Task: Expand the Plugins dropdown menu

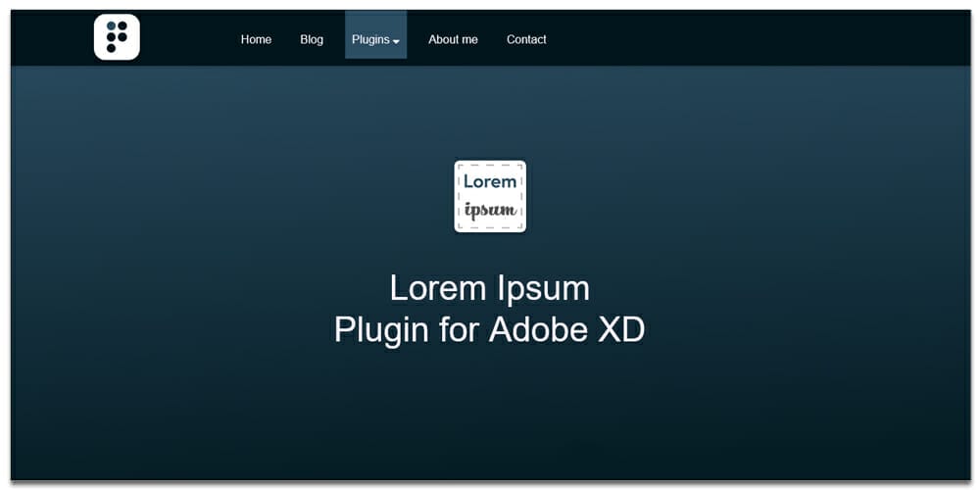Action: [375, 35]
